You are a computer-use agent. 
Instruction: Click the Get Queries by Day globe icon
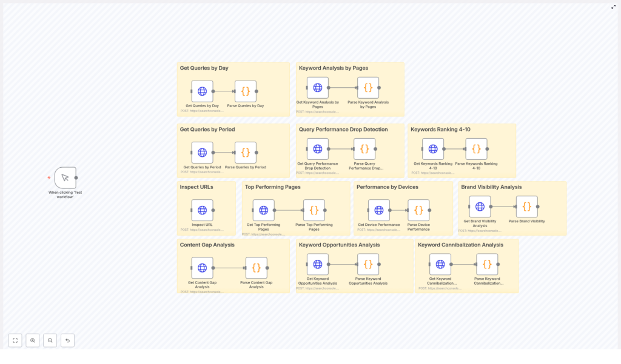point(202,91)
